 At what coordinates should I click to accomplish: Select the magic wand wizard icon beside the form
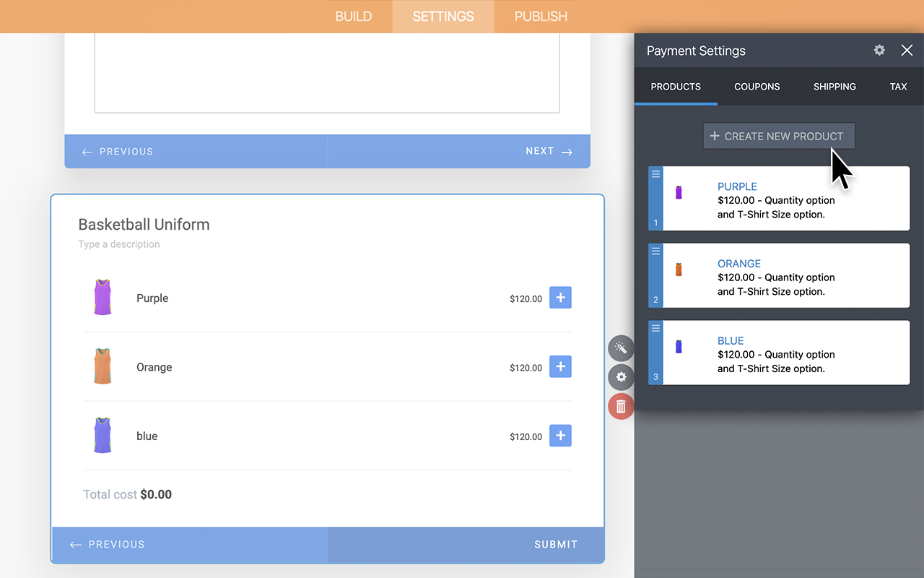click(621, 348)
